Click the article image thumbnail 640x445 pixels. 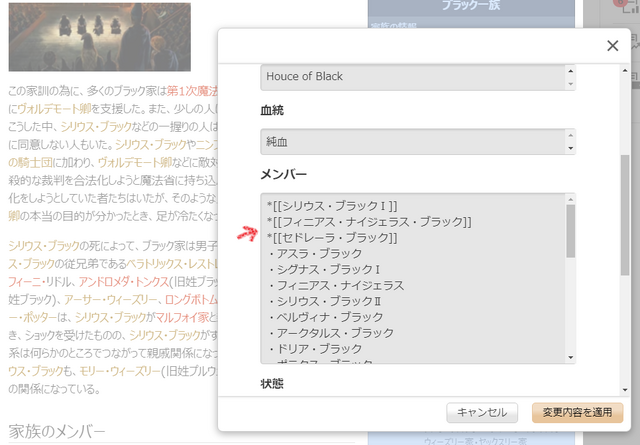(100, 37)
